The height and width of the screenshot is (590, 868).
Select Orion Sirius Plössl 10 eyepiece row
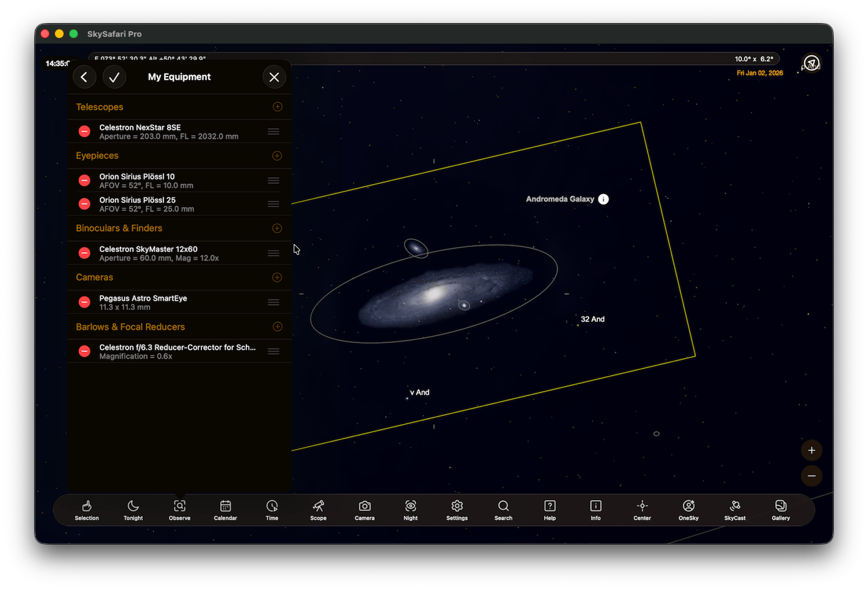click(180, 181)
